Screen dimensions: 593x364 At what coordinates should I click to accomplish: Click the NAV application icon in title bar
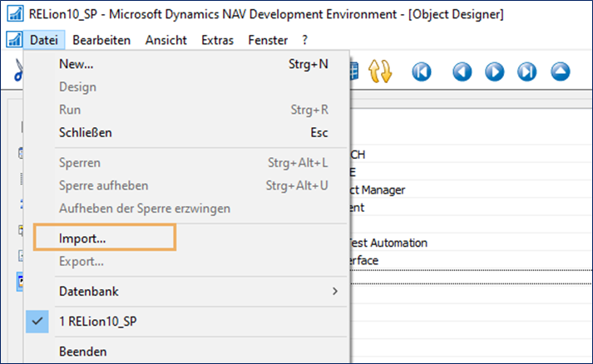pyautogui.click(x=13, y=15)
